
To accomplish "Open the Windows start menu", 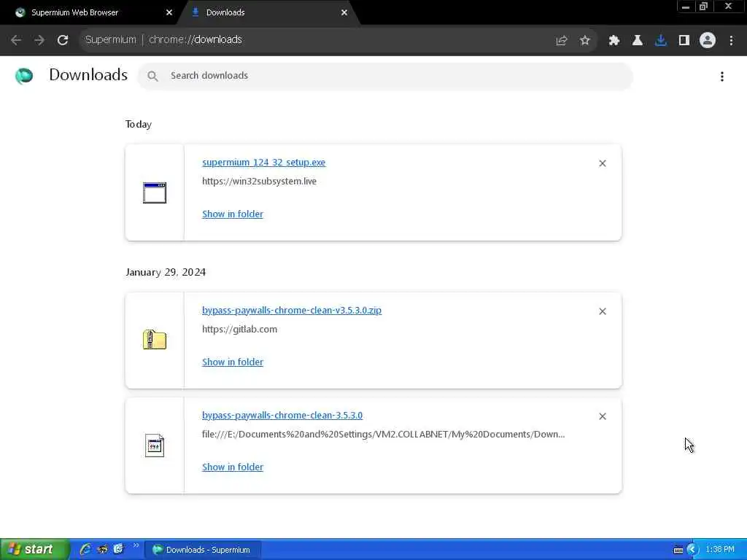I will coord(35,550).
